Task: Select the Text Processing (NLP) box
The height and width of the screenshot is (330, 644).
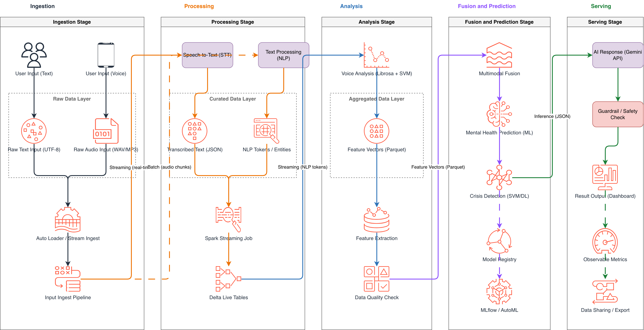Action: (x=283, y=55)
